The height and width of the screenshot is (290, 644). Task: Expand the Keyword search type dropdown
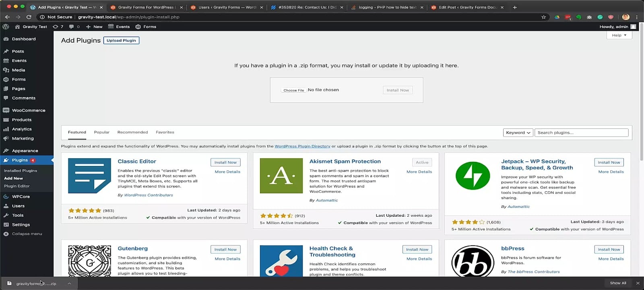(x=518, y=133)
